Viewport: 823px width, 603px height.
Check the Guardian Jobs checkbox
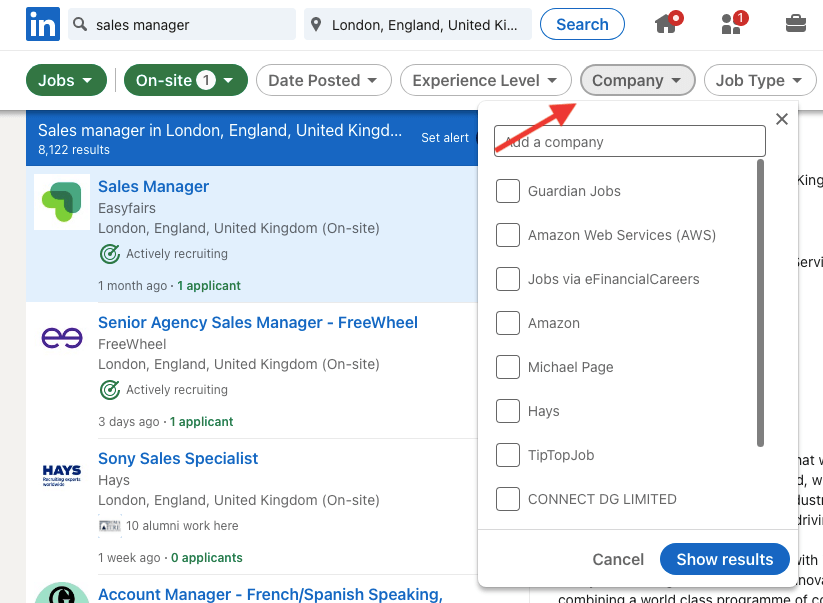(x=508, y=191)
